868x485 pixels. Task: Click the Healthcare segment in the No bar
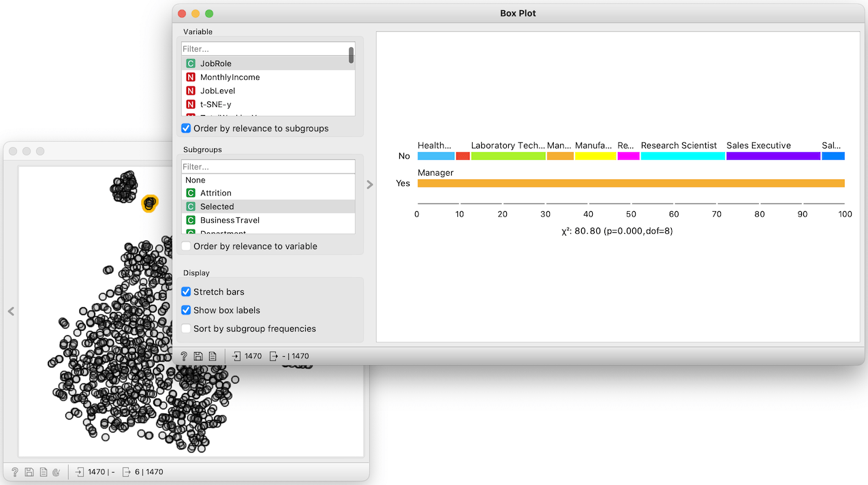436,156
